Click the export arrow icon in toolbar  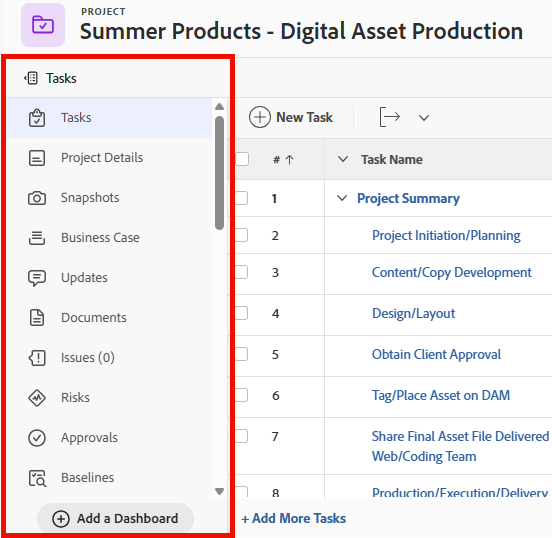pos(389,117)
